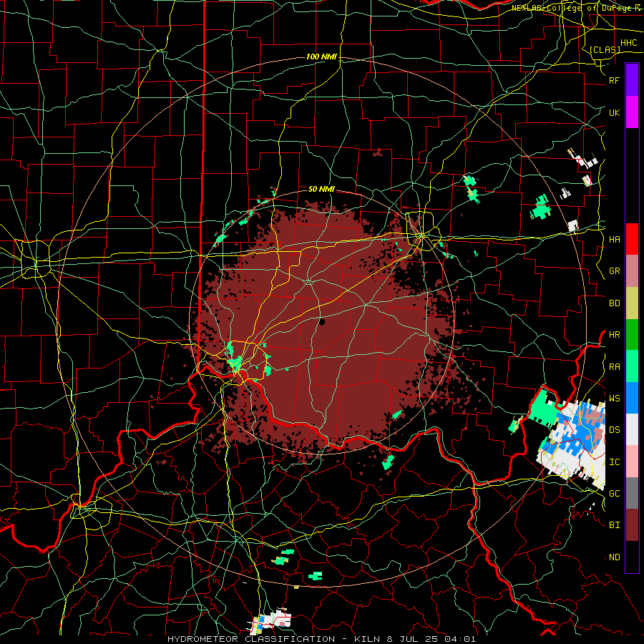The height and width of the screenshot is (644, 644).
Task: Select the GR legend color block
Action: [x=632, y=271]
